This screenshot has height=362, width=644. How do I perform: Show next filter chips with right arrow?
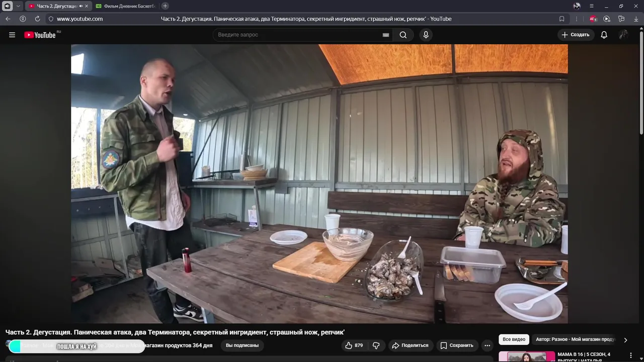point(625,340)
